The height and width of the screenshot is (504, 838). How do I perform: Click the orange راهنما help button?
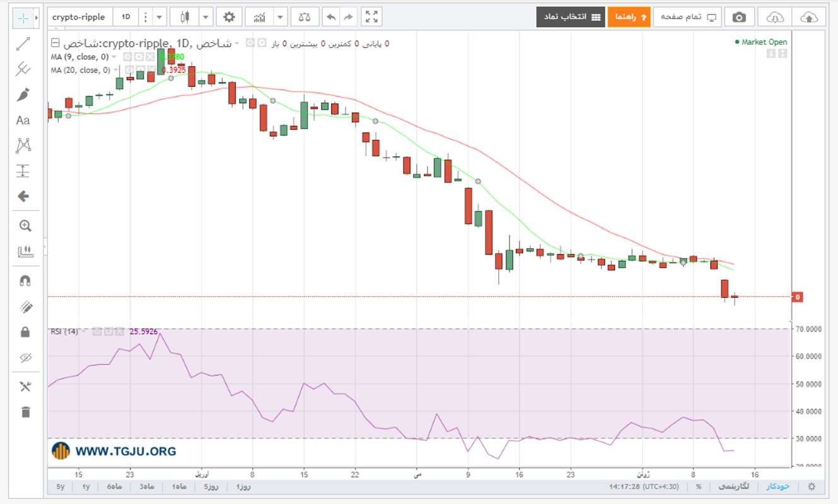(629, 17)
